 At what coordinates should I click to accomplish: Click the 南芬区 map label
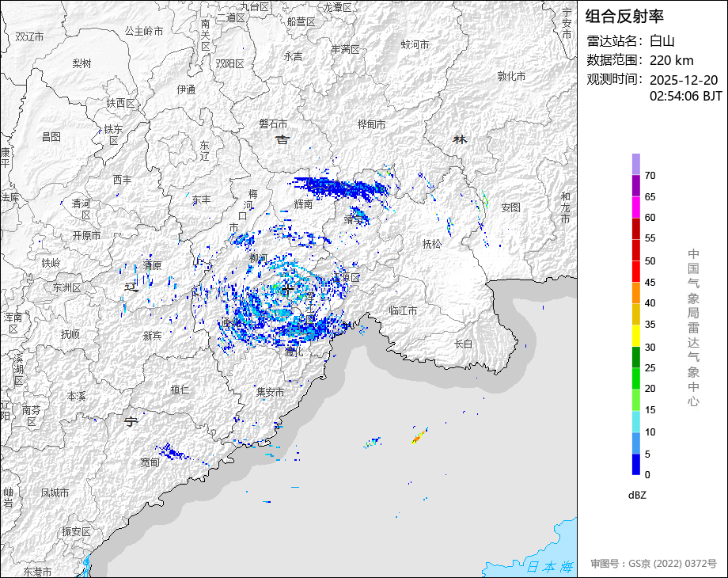pos(31,416)
